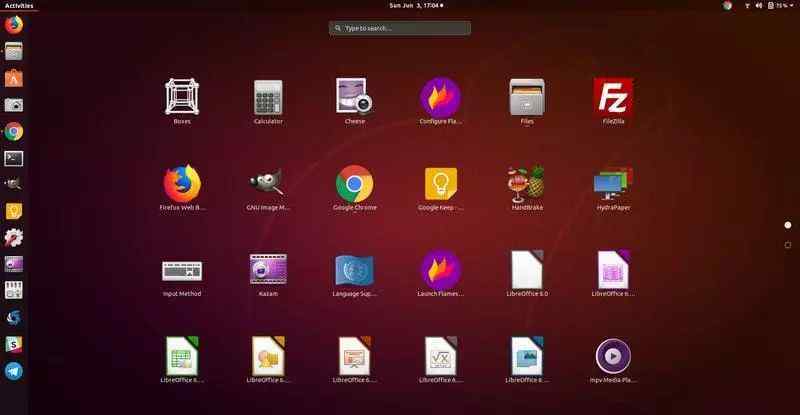Viewport: 800px width, 415px height.
Task: Launch Google Keep from the app grid
Action: click(x=440, y=187)
